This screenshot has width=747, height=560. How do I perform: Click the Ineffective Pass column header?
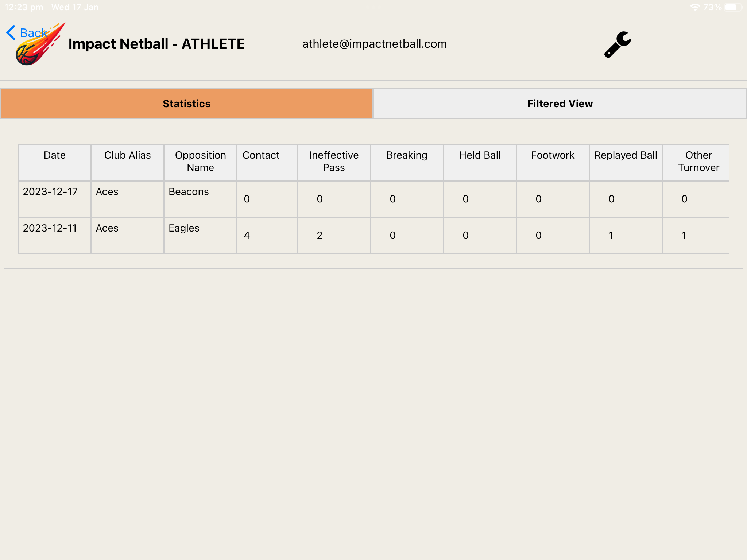[334, 162]
